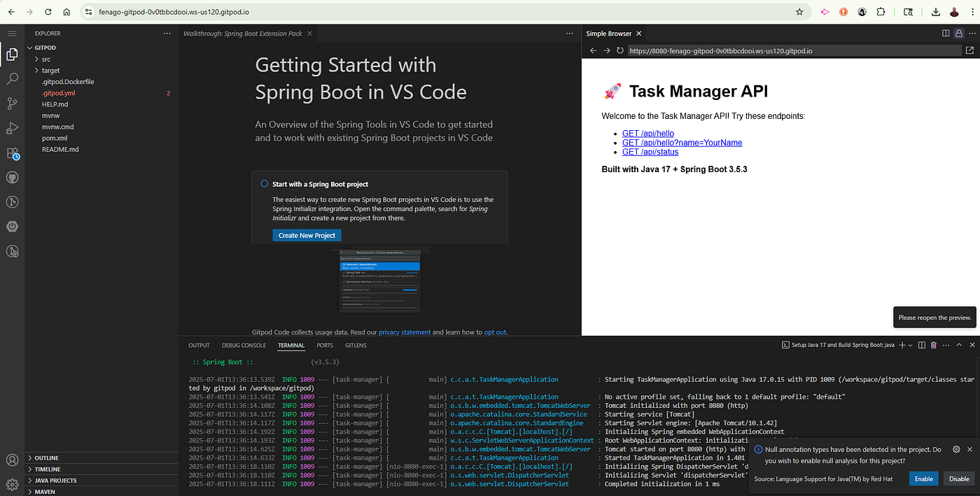The height and width of the screenshot is (496, 980).
Task: Switch to the Output panel tab
Action: click(199, 345)
